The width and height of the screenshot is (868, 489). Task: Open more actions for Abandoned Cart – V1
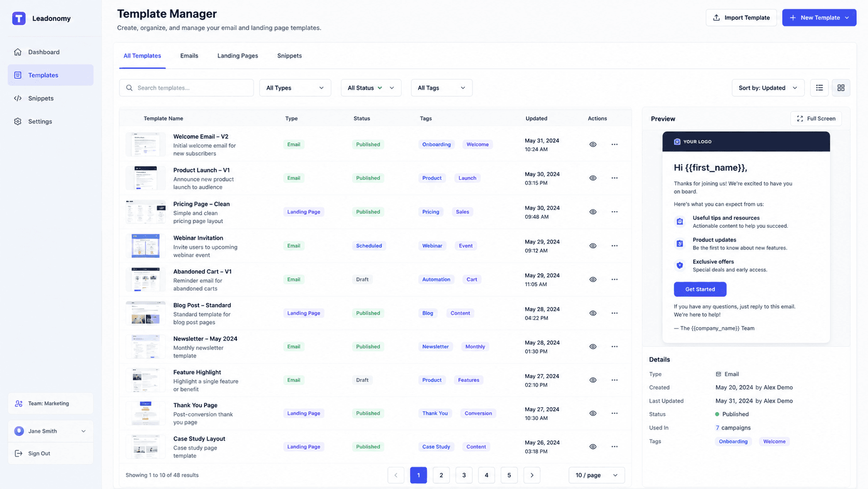615,279
